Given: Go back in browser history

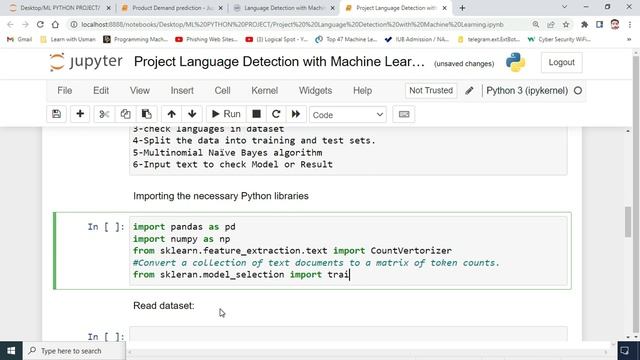Looking at the screenshot, I should coord(11,24).
